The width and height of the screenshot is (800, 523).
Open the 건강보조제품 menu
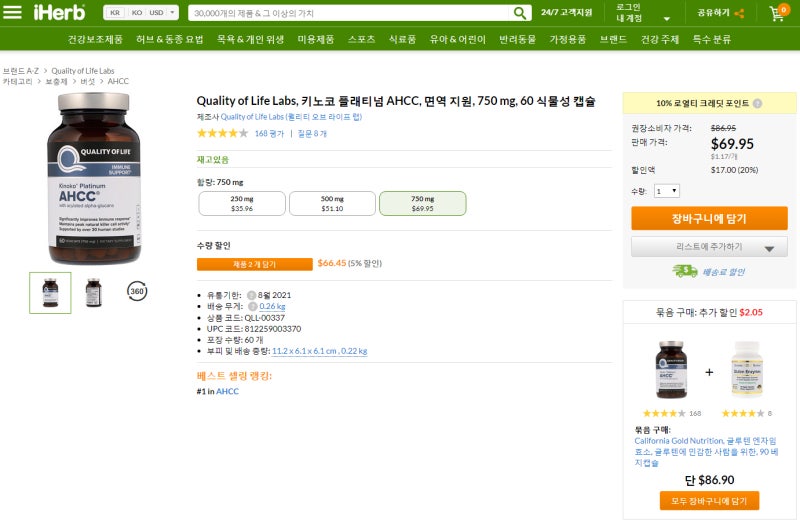click(x=95, y=39)
